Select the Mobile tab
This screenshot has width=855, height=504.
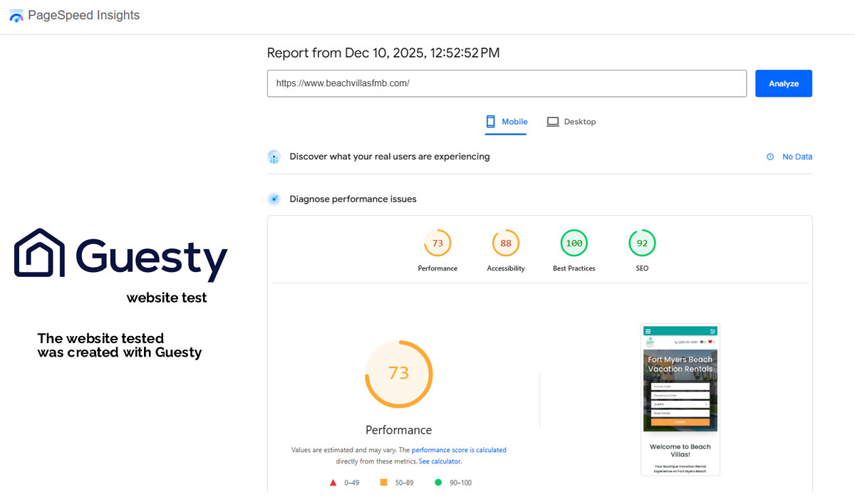tap(507, 122)
